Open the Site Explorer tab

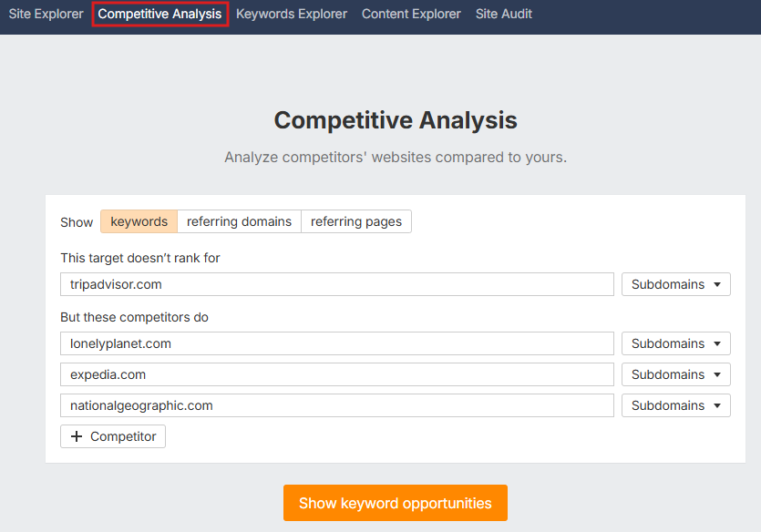[46, 14]
